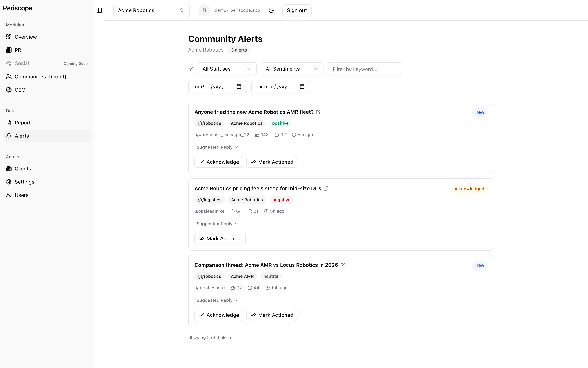Open Communities [Reddit] module

tap(47, 77)
